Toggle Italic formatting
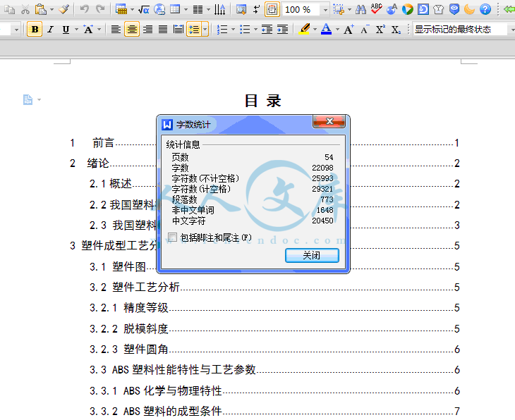Screen dimensions: 515x420 point(50,30)
